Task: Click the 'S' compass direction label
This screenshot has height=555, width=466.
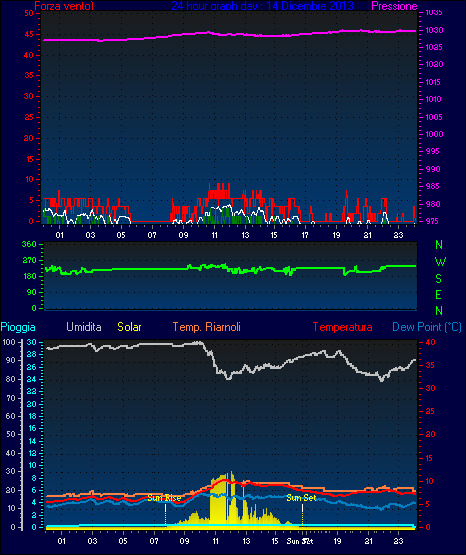Action: click(438, 279)
